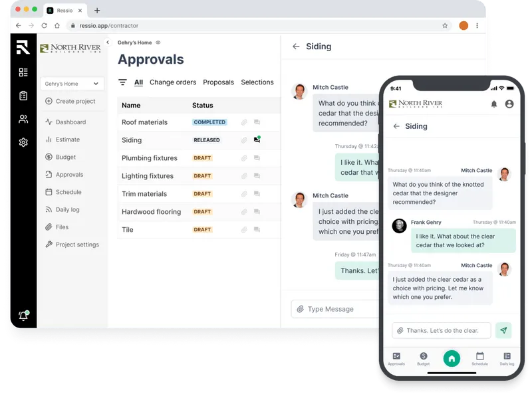Tap the back arrow on the mobile Siding screen
The width and height of the screenshot is (532, 396).
click(x=395, y=126)
